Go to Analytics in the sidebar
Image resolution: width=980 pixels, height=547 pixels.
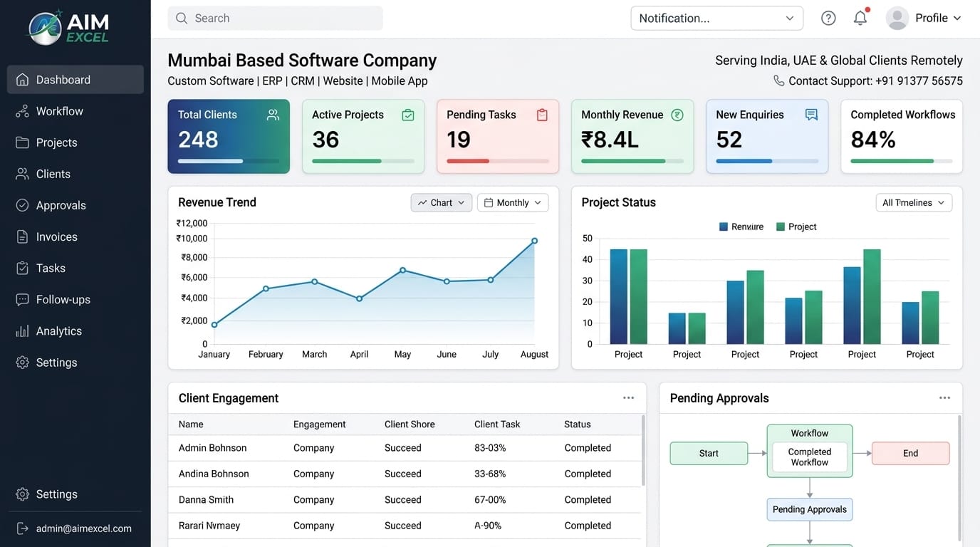75,331
